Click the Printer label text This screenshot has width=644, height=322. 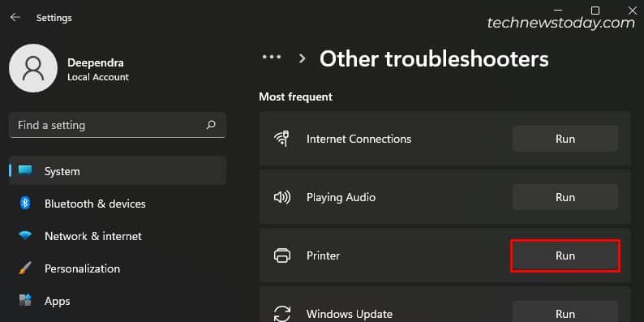pos(324,255)
